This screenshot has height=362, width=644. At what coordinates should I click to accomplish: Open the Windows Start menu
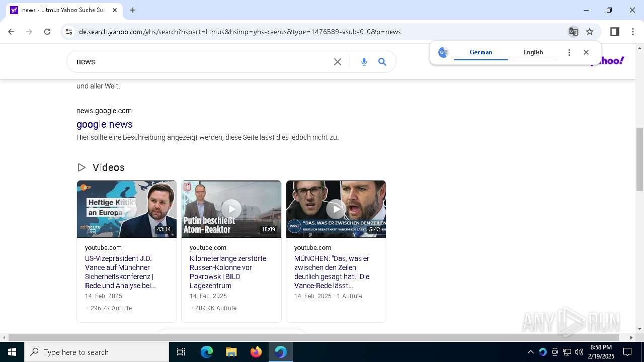click(x=12, y=352)
